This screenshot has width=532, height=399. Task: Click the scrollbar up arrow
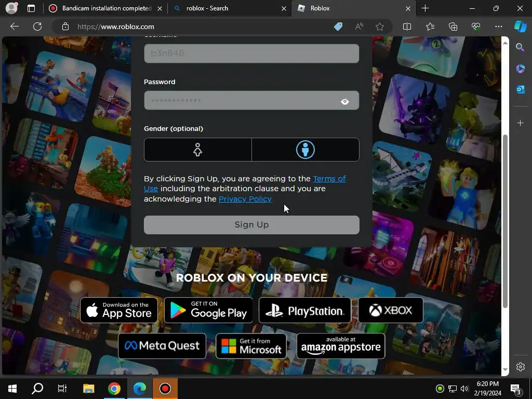(x=505, y=43)
